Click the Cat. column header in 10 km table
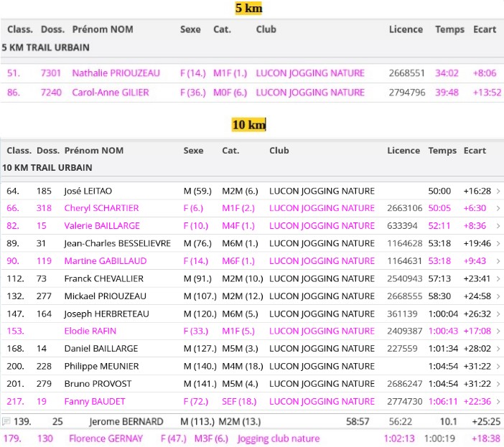The height and width of the screenshot is (447, 504). pyautogui.click(x=230, y=151)
